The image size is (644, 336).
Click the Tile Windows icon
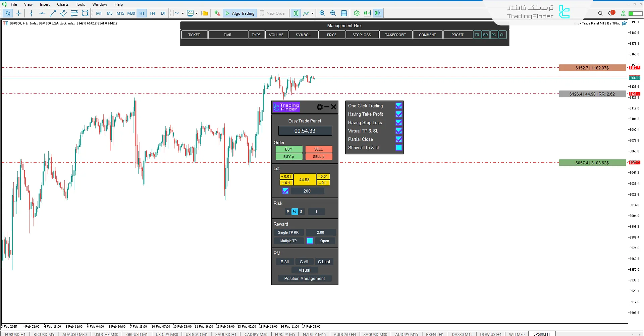point(344,13)
